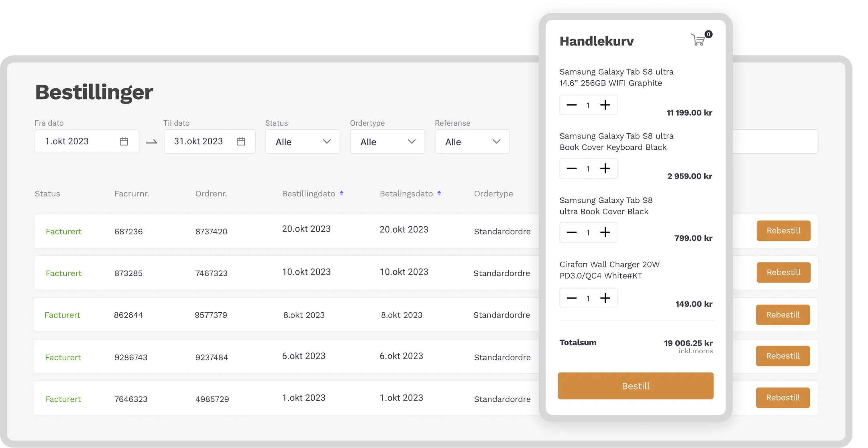This screenshot has height=448, width=868.
Task: Decrease Cirafon Wall Charger quantity
Action: (571, 298)
